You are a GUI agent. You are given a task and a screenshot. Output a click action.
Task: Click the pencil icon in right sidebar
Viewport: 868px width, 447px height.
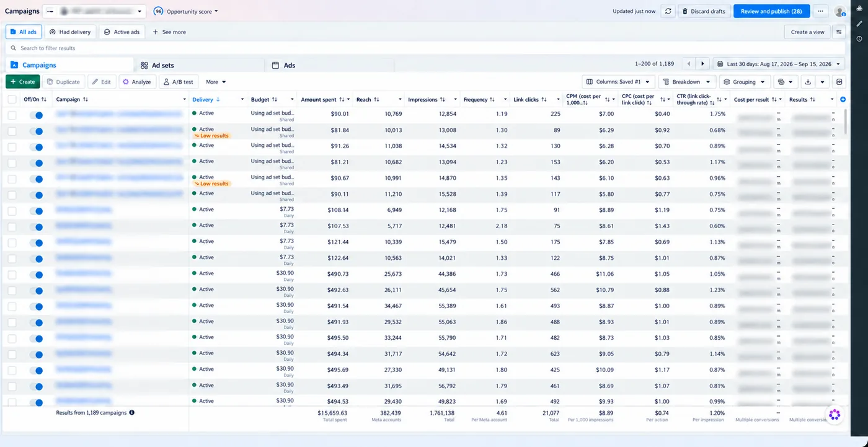tap(859, 24)
